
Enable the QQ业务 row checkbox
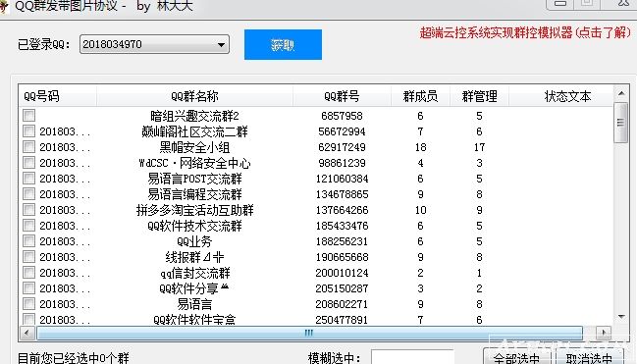click(x=28, y=241)
